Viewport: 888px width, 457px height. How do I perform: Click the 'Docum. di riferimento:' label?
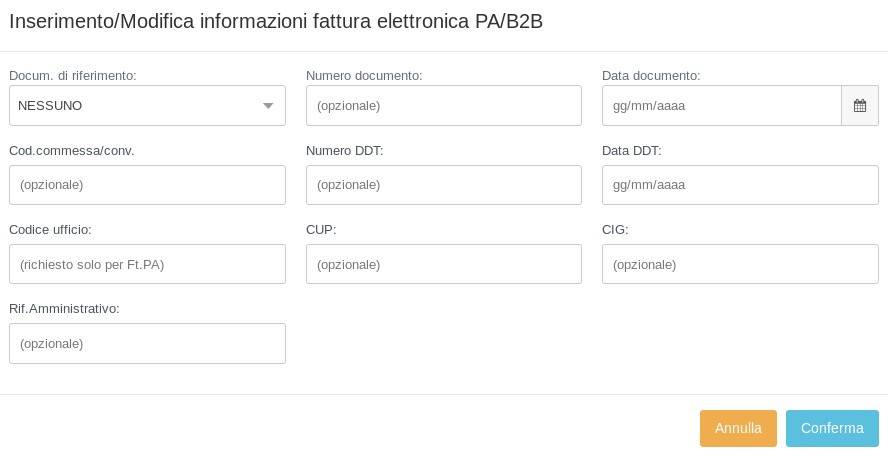coord(73,75)
